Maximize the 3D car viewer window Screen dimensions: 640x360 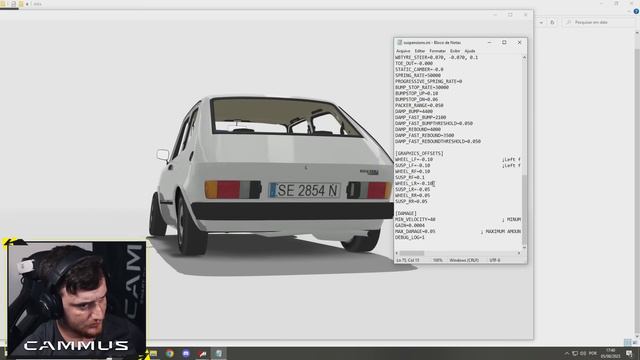510,15
